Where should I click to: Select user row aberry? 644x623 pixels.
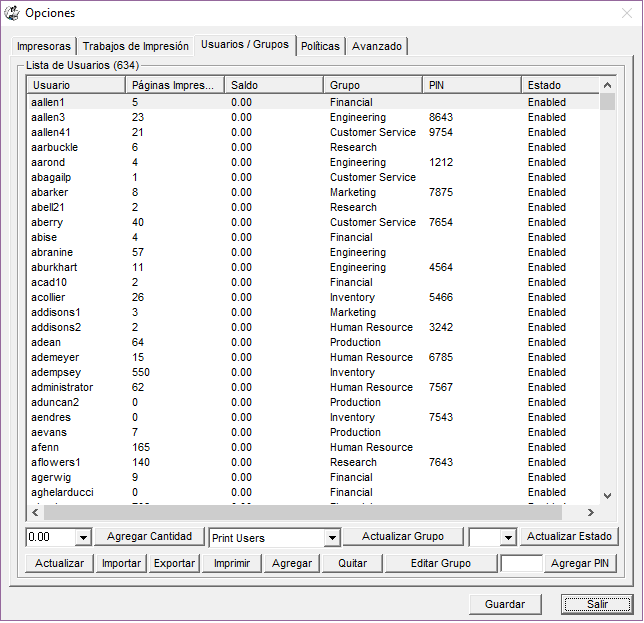coord(313,222)
